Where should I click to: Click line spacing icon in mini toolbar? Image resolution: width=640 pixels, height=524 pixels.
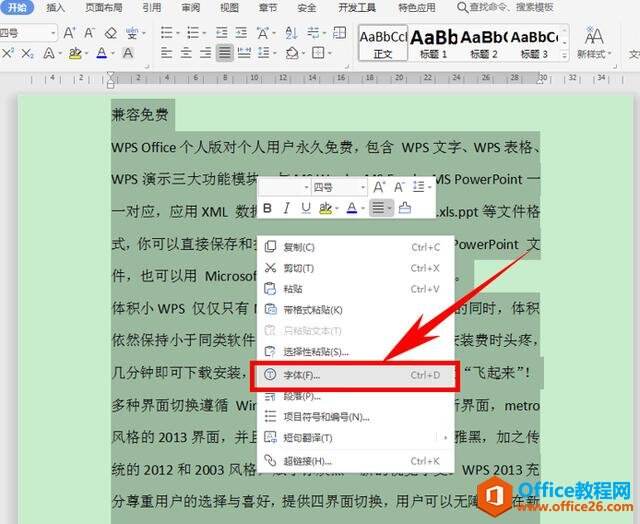point(419,187)
